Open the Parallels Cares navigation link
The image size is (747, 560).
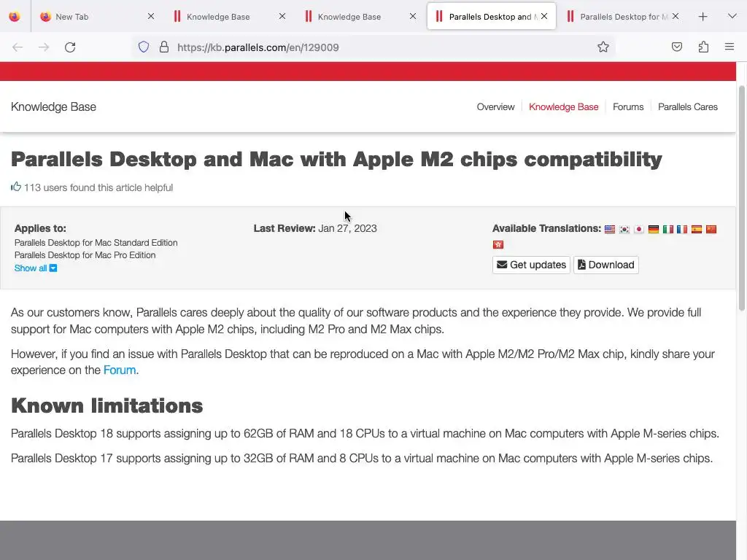(x=687, y=106)
